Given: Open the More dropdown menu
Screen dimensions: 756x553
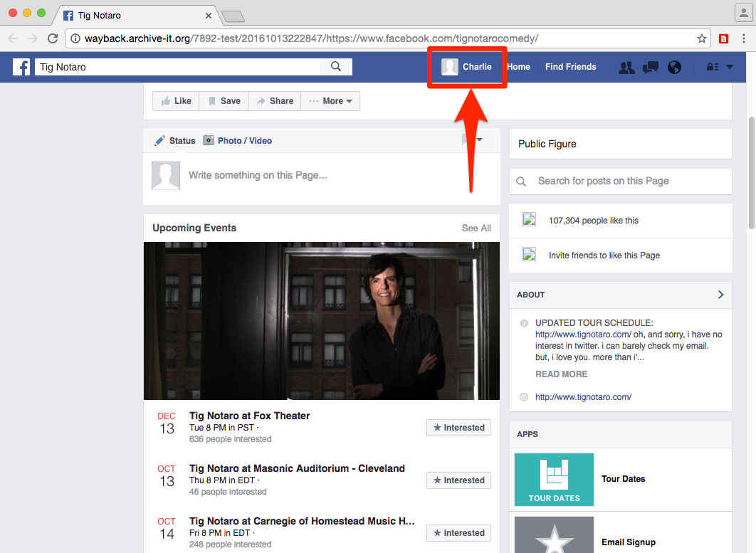Looking at the screenshot, I should (330, 101).
